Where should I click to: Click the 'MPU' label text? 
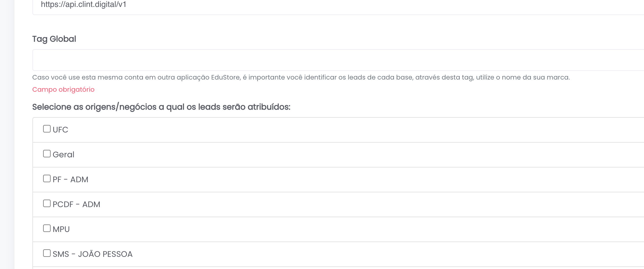click(x=61, y=229)
